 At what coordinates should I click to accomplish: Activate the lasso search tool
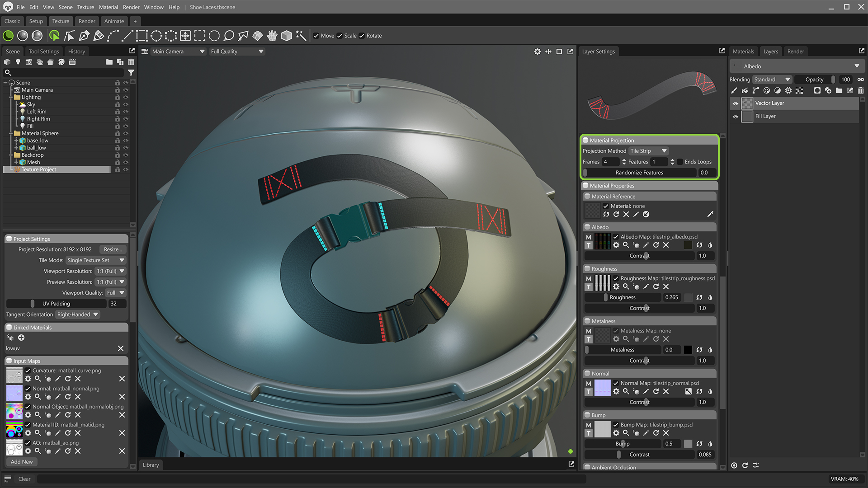point(229,36)
